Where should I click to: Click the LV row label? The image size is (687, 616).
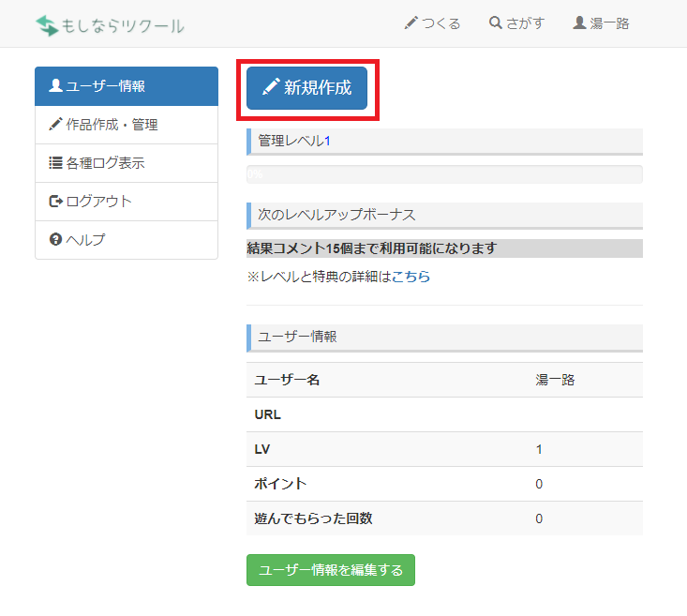262,449
